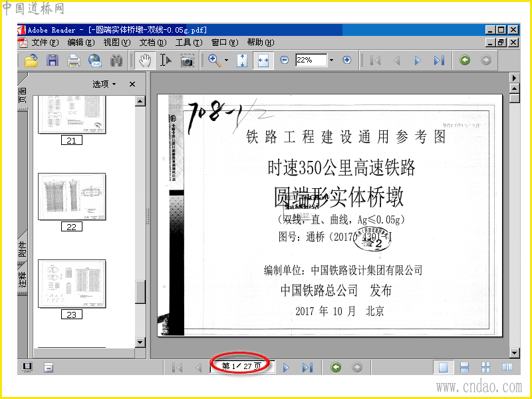Select the Zoom In magnifier tool
The image size is (532, 399).
pos(214,61)
